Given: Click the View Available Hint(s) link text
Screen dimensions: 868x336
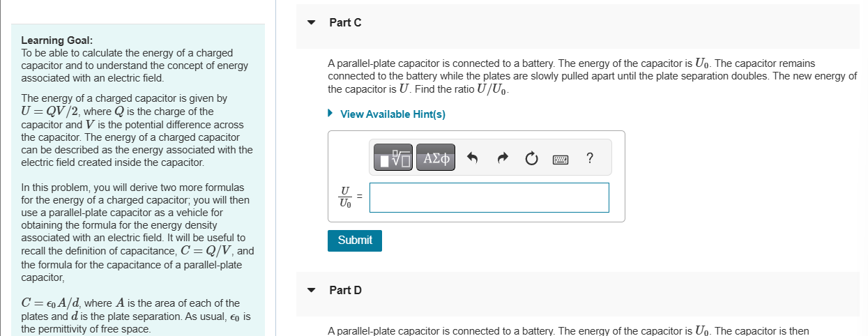Looking at the screenshot, I should (393, 114).
